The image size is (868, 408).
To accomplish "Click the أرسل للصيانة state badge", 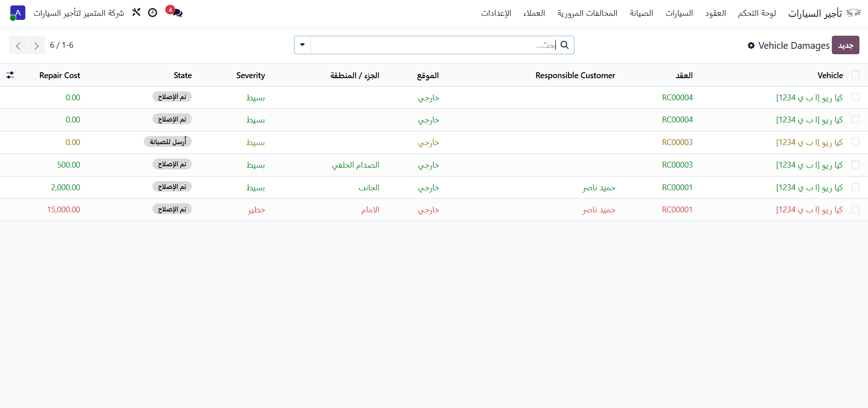I will pos(168,142).
